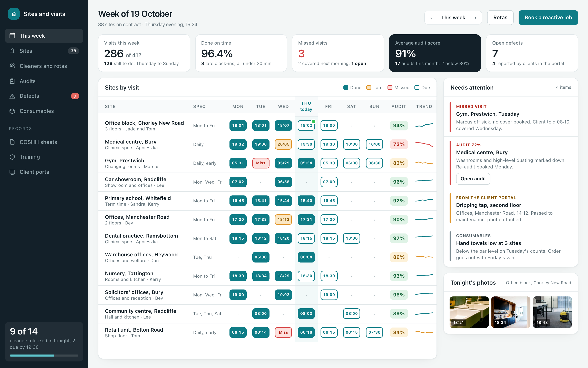Image resolution: width=588 pixels, height=368 pixels.
Task: Open the Audits section in sidebar
Action: [x=44, y=81]
